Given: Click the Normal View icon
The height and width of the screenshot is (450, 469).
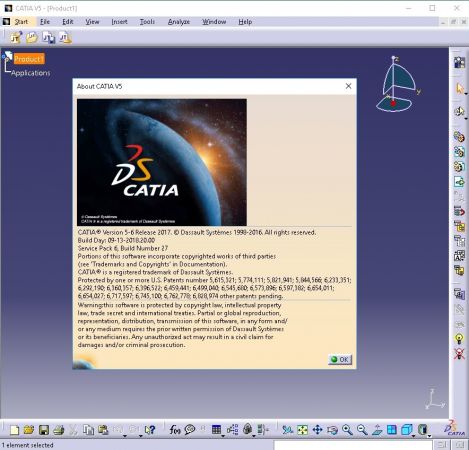Looking at the screenshot, I should click(x=377, y=430).
